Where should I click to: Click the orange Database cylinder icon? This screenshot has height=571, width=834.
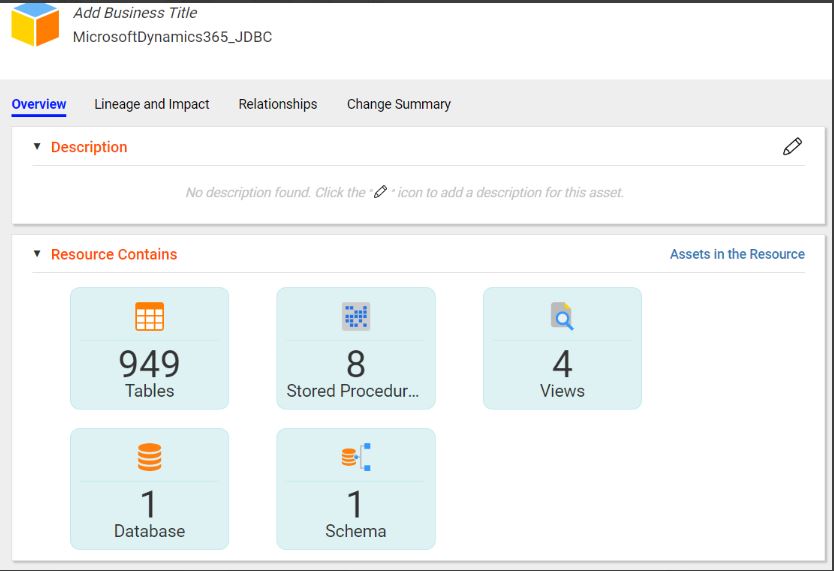click(x=149, y=457)
